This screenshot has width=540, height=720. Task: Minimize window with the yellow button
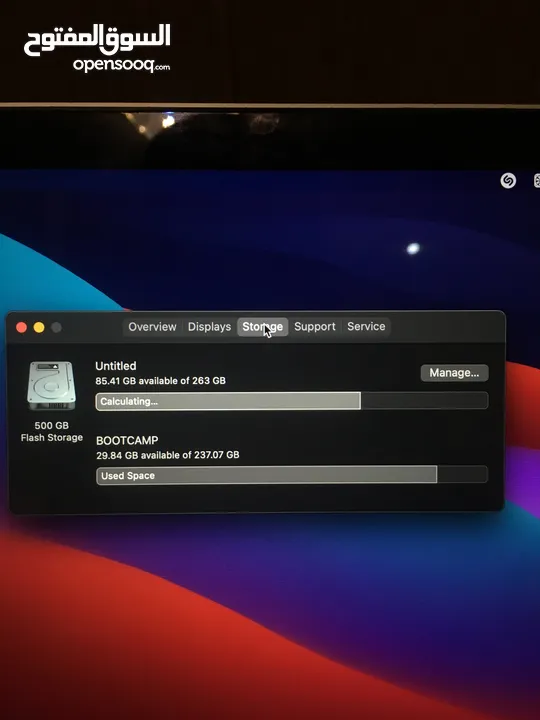(x=39, y=327)
